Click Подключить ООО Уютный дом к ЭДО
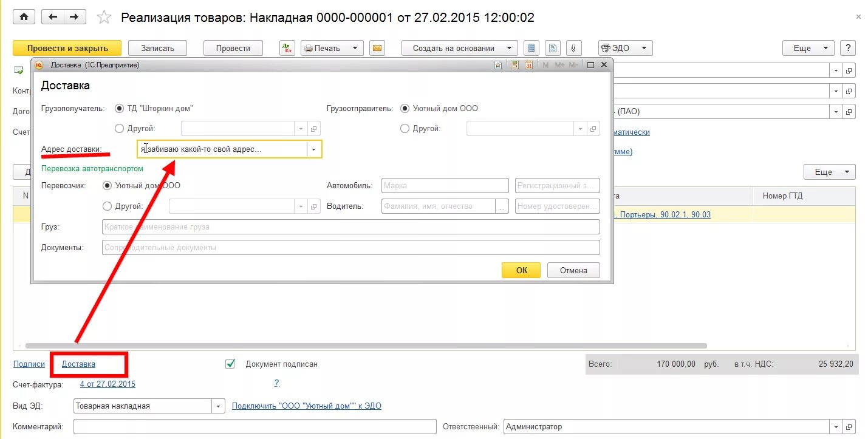This screenshot has height=439, width=868. [x=307, y=406]
